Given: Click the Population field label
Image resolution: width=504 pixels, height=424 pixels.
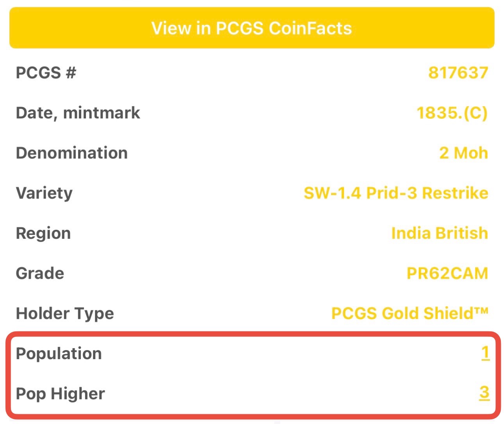Looking at the screenshot, I should [x=59, y=354].
